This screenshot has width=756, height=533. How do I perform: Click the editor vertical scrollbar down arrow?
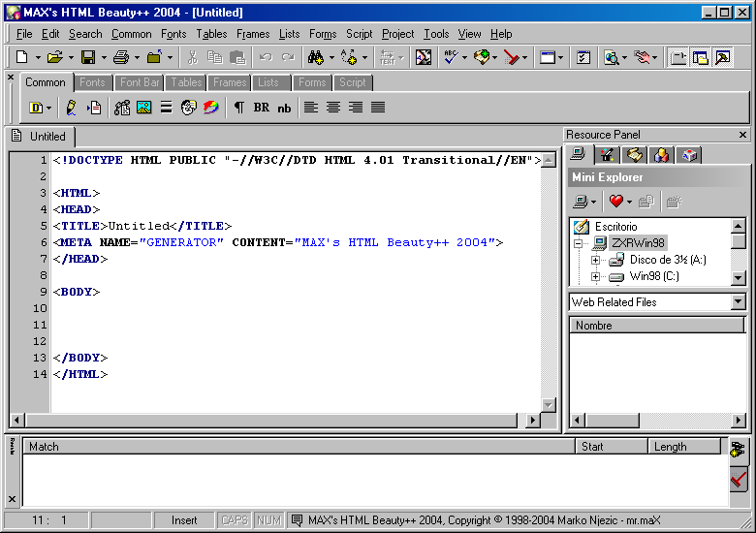[549, 405]
